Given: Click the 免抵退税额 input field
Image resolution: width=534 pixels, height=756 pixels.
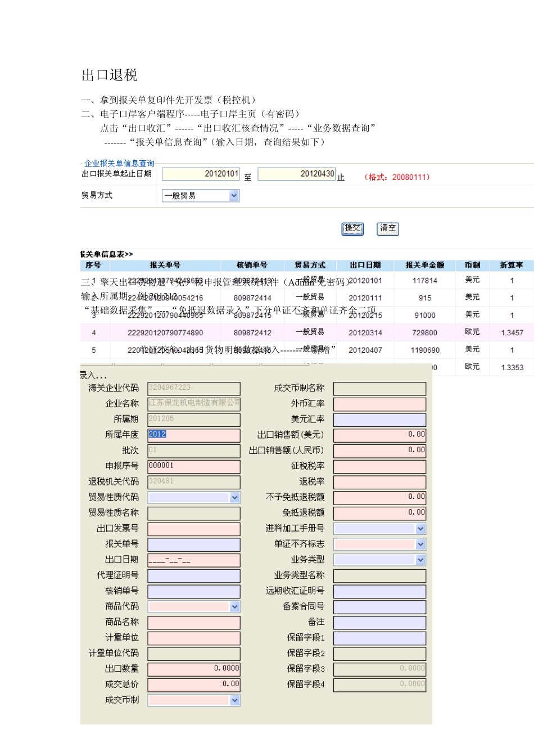Looking at the screenshot, I should 379,513.
